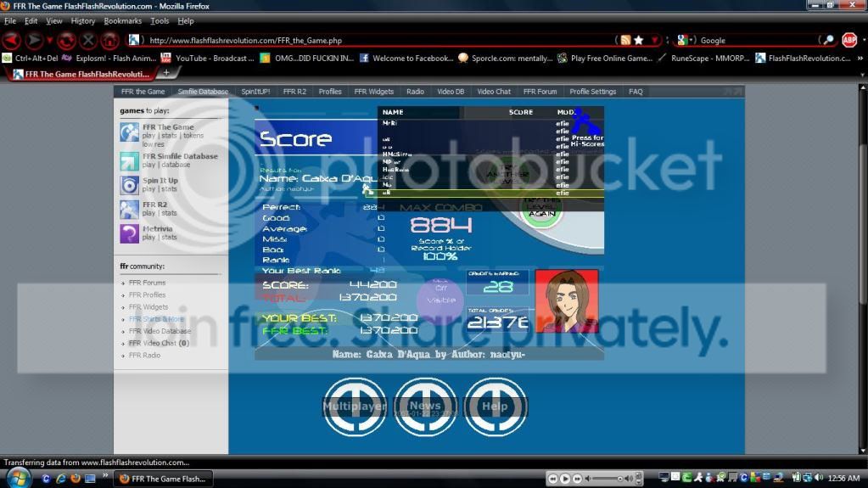Open the Bookmarks menu
This screenshot has height=488, width=868.
[x=124, y=20]
